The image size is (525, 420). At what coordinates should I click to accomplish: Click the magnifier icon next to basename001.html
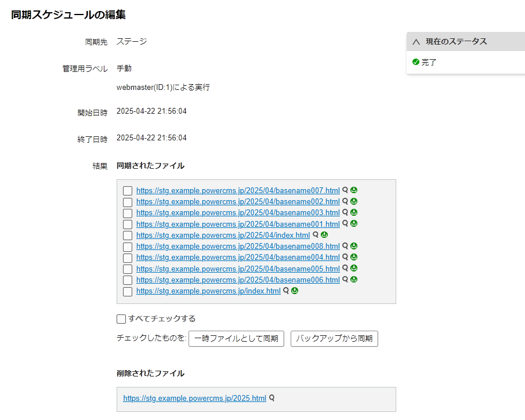click(345, 223)
